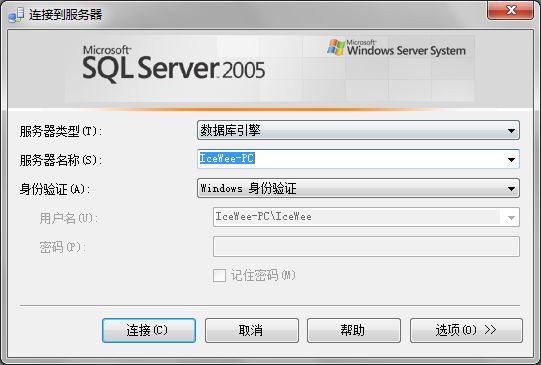Click the 用户名 dropdown arrow
541x365 pixels.
[511, 217]
